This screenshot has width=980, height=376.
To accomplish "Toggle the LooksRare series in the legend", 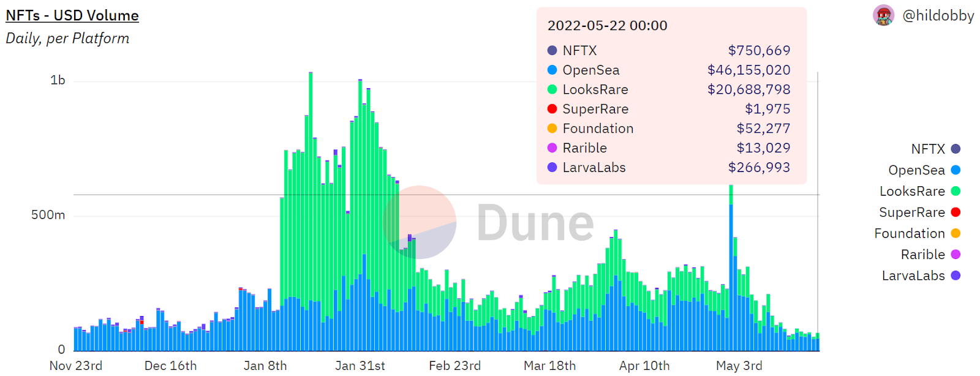I will [x=920, y=191].
